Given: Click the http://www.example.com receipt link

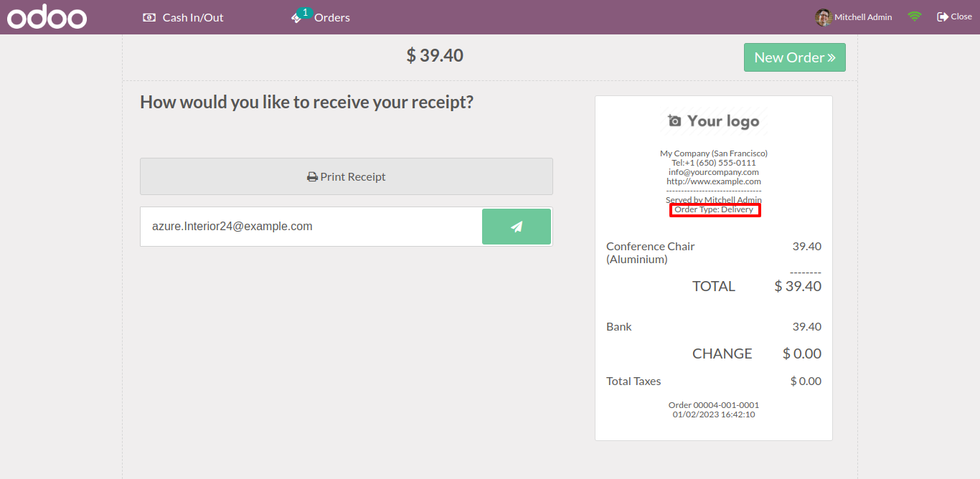Looking at the screenshot, I should point(714,181).
